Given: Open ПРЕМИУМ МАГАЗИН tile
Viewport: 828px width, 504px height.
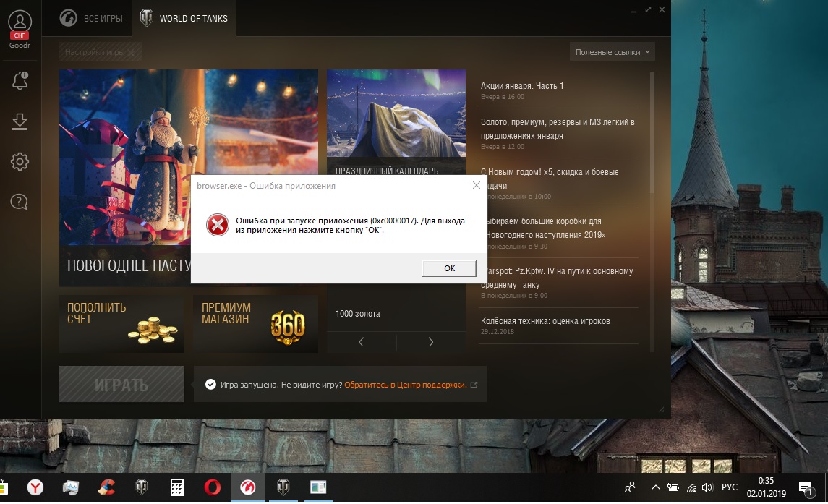Looking at the screenshot, I should coord(255,324).
